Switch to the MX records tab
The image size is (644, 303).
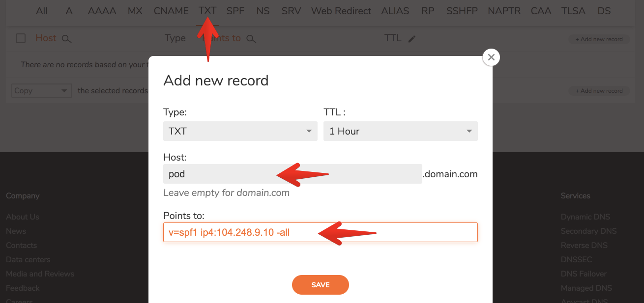135,10
